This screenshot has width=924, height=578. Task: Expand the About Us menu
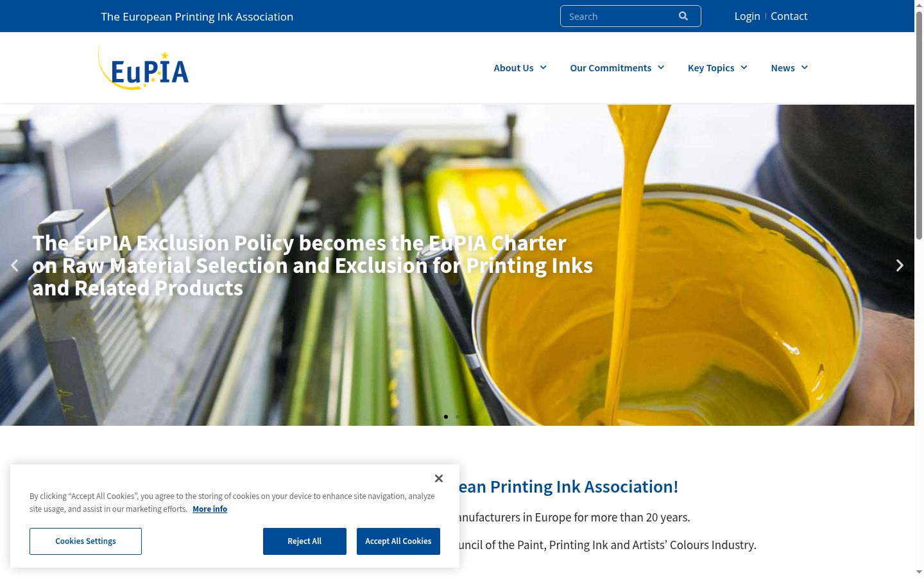pos(520,67)
